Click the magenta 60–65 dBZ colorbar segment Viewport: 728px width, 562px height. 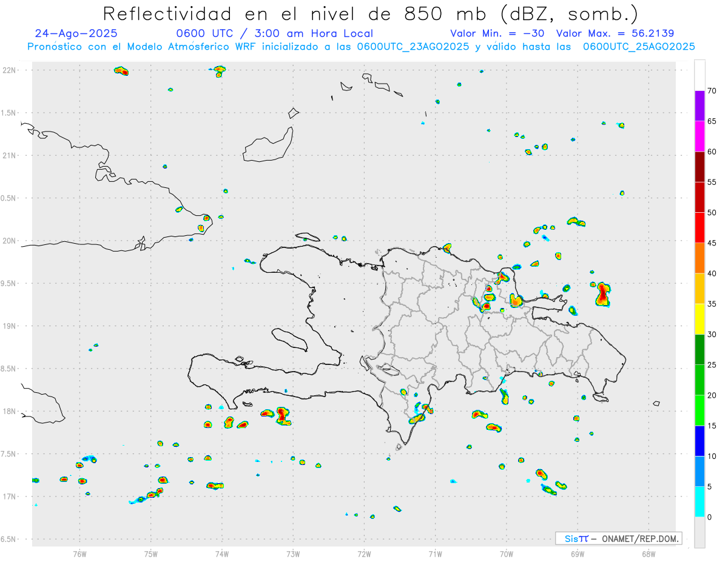point(699,136)
